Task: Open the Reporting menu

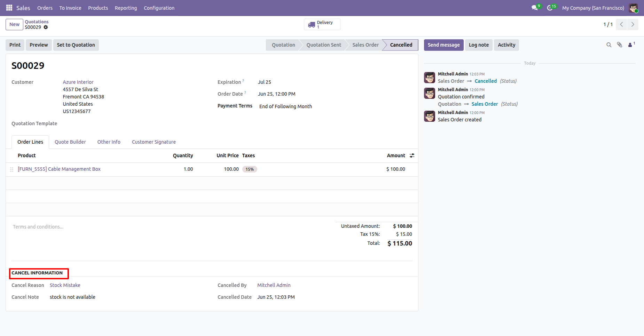Action: [126, 8]
